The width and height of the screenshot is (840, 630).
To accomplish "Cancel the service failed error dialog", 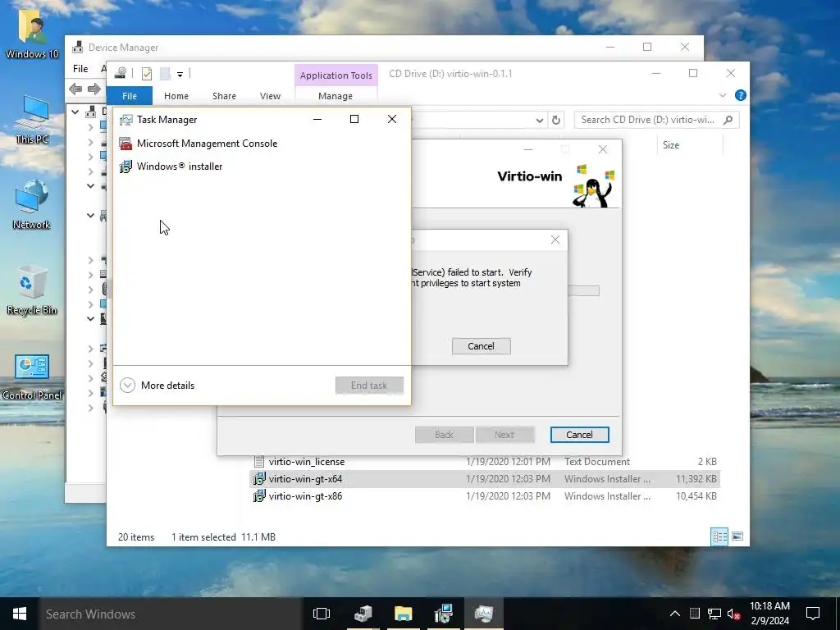I will pos(481,346).
